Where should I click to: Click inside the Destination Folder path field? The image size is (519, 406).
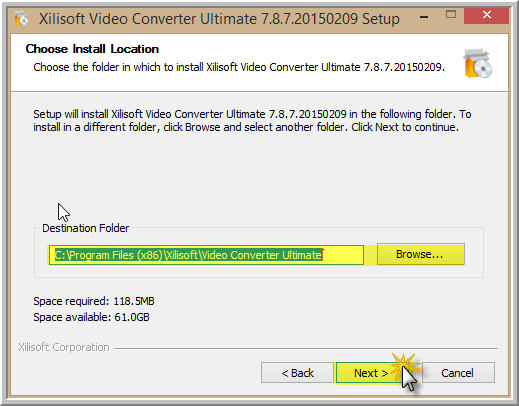[206, 255]
